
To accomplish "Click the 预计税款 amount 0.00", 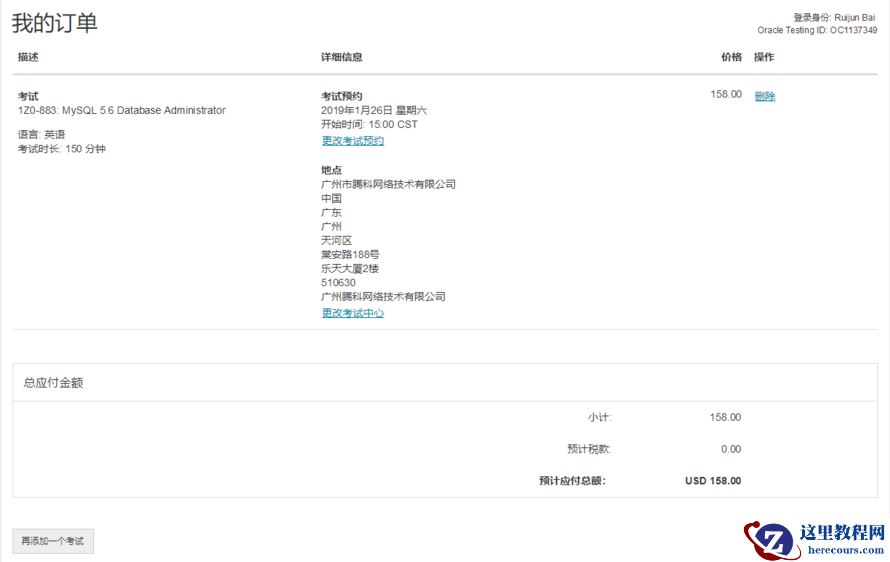I will point(731,449).
